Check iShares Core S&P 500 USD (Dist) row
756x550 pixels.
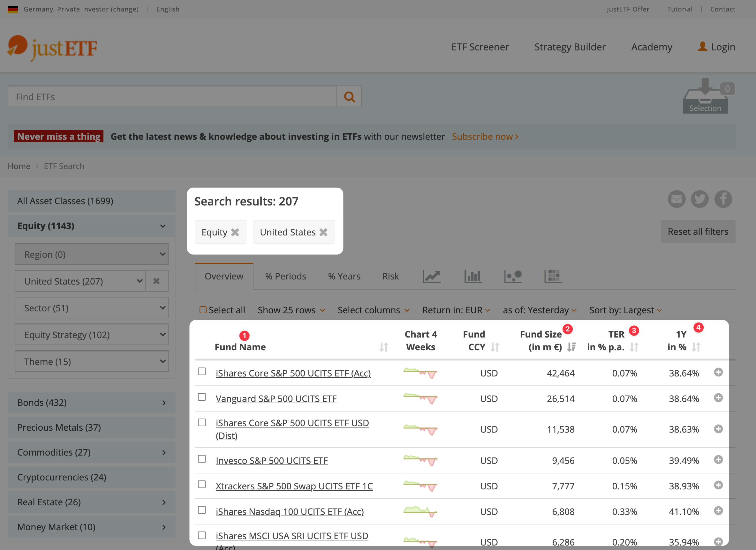202,422
